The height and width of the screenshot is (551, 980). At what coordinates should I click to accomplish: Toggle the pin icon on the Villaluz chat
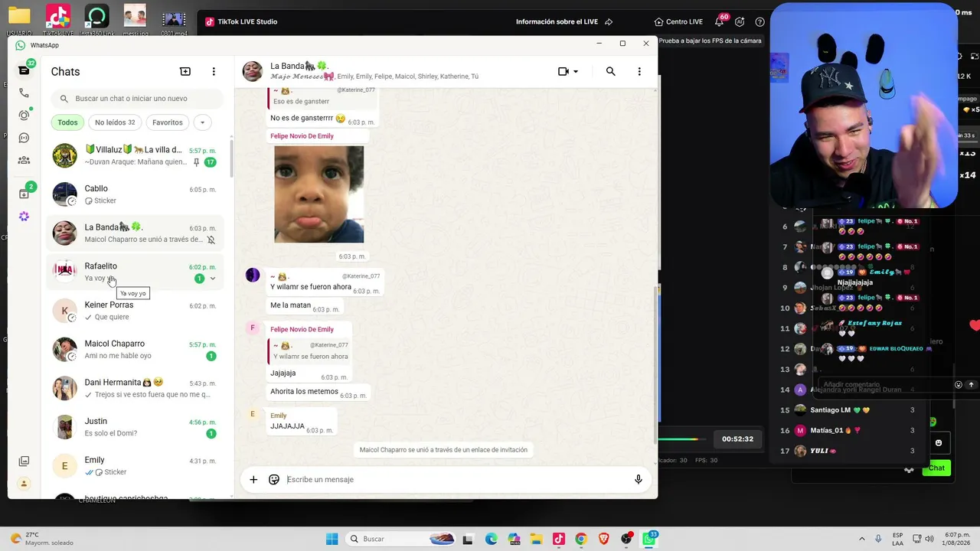196,162
